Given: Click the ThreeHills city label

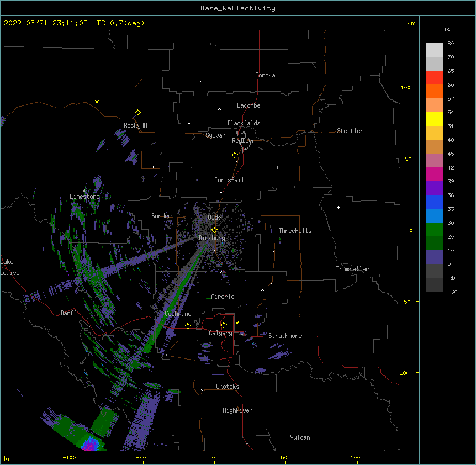Looking at the screenshot, I should (295, 231).
